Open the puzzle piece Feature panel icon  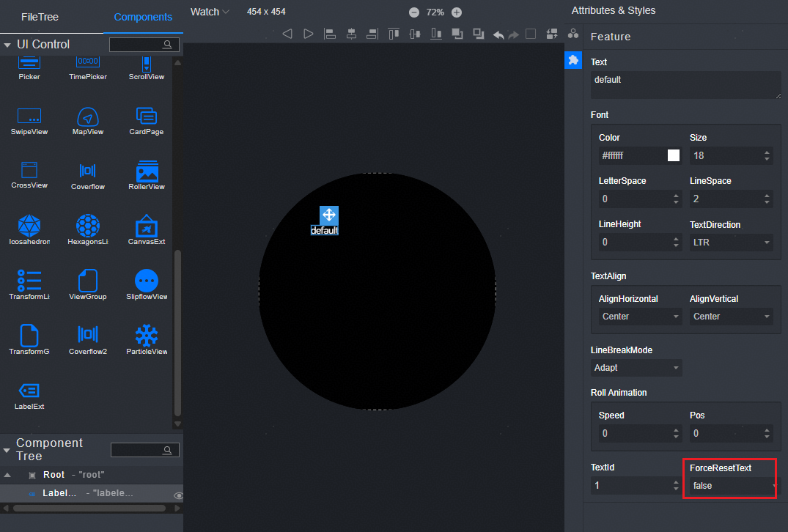pos(573,59)
